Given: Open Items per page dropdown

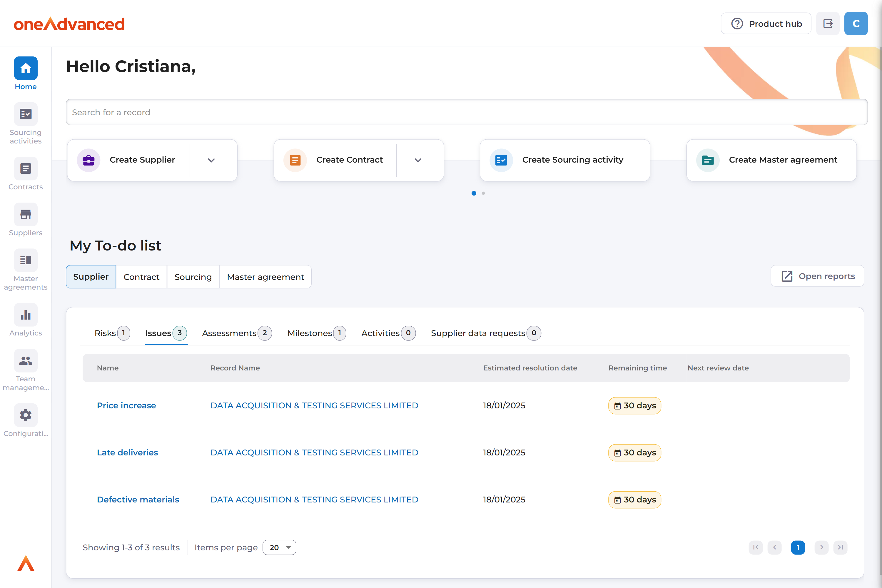Looking at the screenshot, I should pyautogui.click(x=279, y=547).
